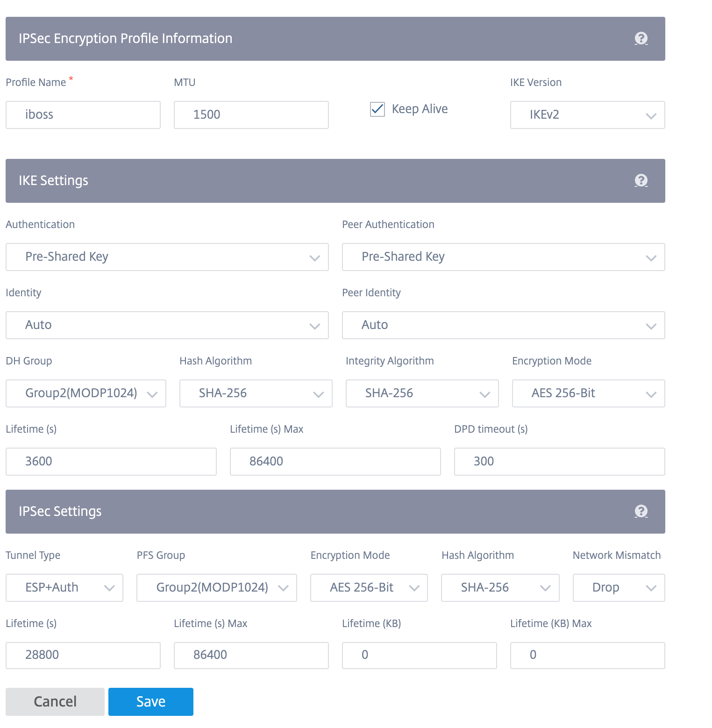Open the Peer Authentication dropdown
This screenshot has width=712, height=728.
503,257
